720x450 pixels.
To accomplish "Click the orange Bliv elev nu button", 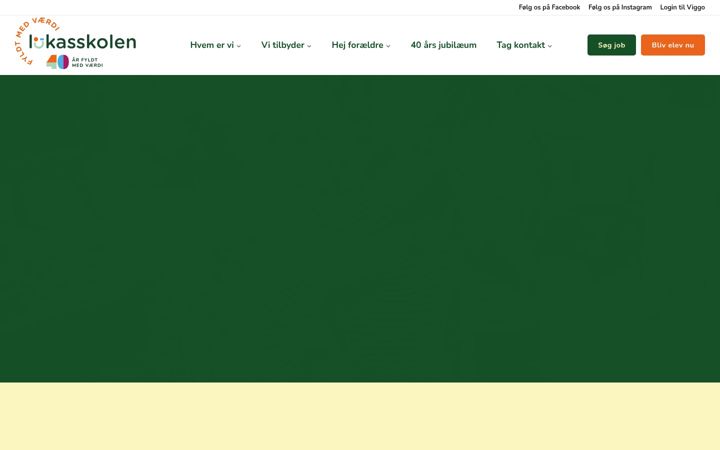I will (673, 45).
